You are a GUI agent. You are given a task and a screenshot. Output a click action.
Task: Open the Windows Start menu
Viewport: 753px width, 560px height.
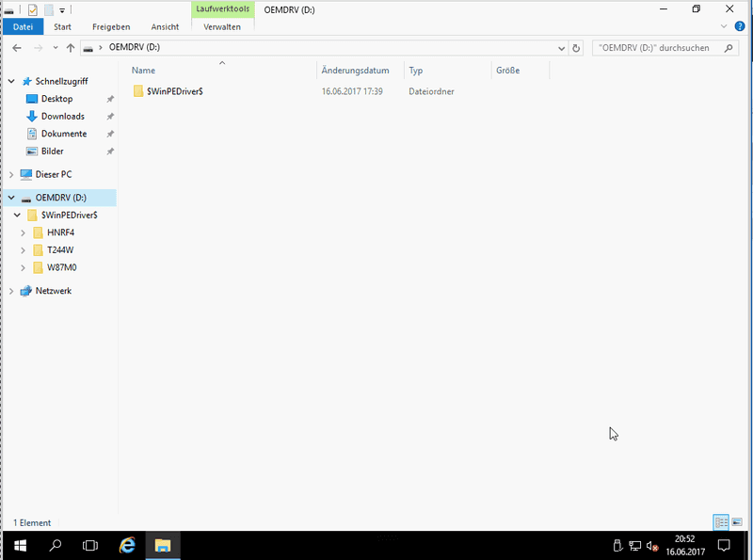pos(18,545)
